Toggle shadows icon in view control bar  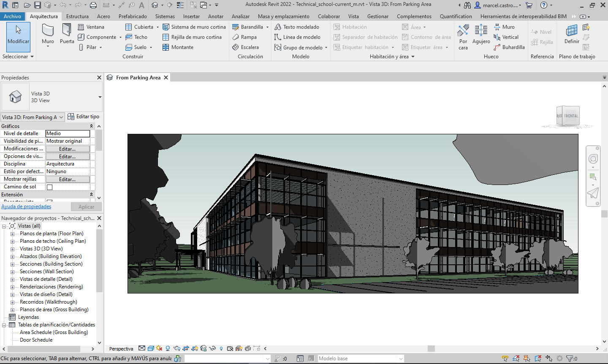pos(168,348)
